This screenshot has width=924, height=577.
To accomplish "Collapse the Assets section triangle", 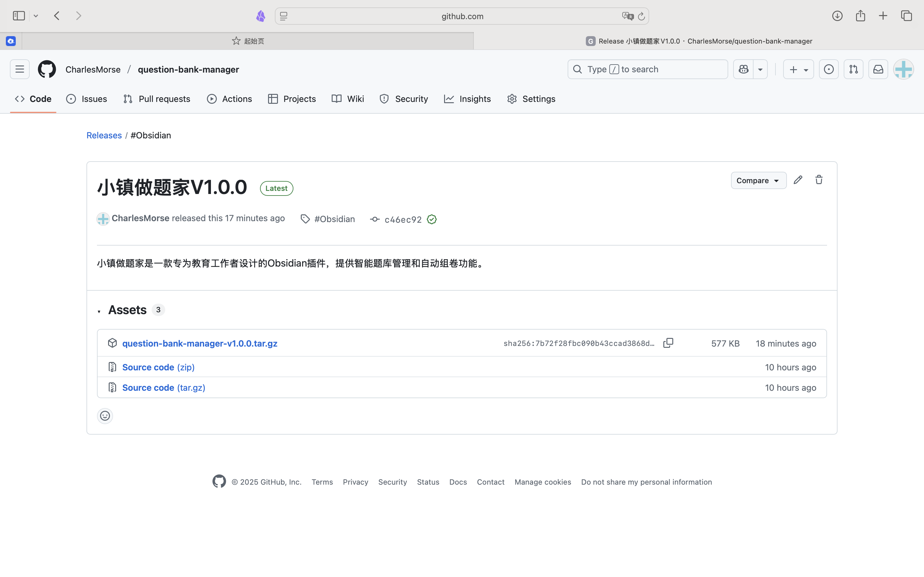I will tap(99, 311).
